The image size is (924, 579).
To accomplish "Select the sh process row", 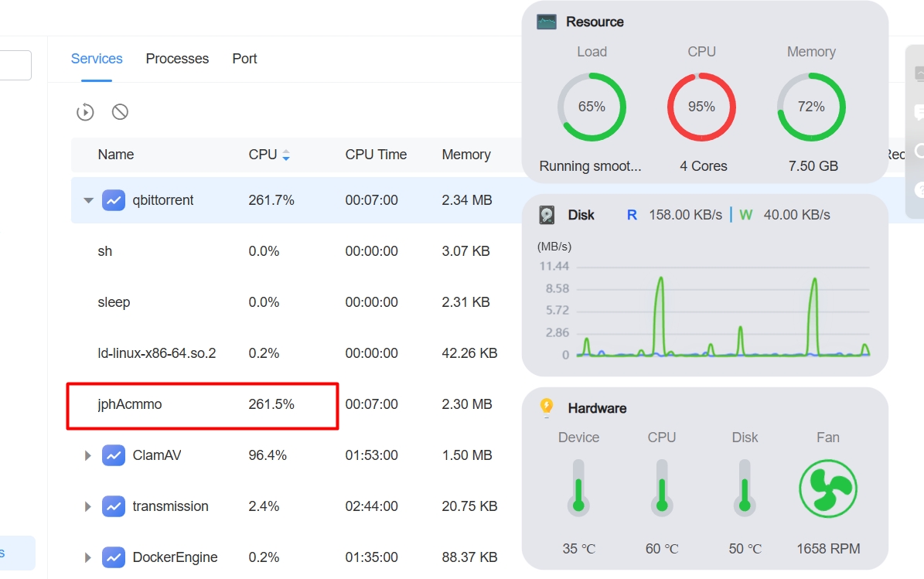I will [296, 251].
